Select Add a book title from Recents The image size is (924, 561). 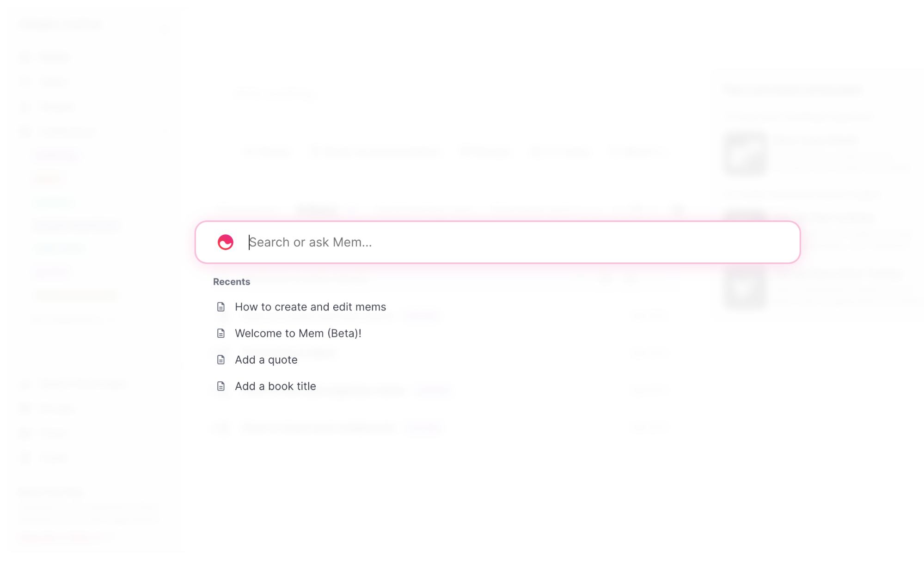click(x=275, y=386)
